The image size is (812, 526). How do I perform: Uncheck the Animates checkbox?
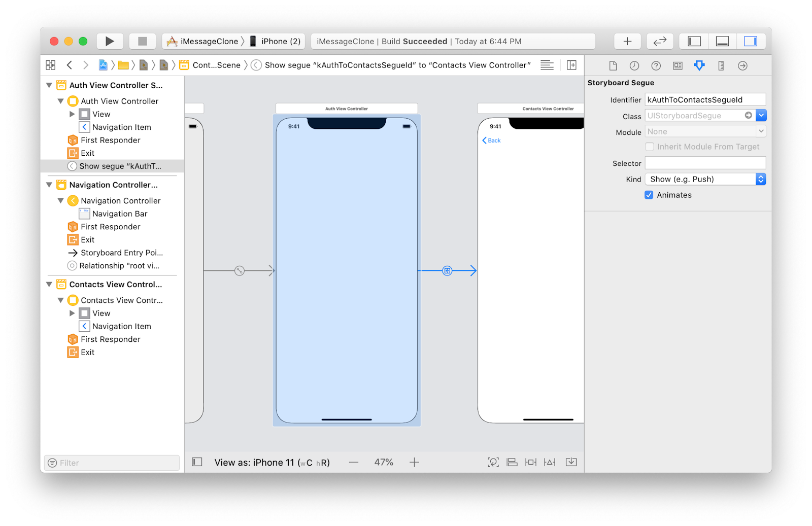tap(649, 195)
